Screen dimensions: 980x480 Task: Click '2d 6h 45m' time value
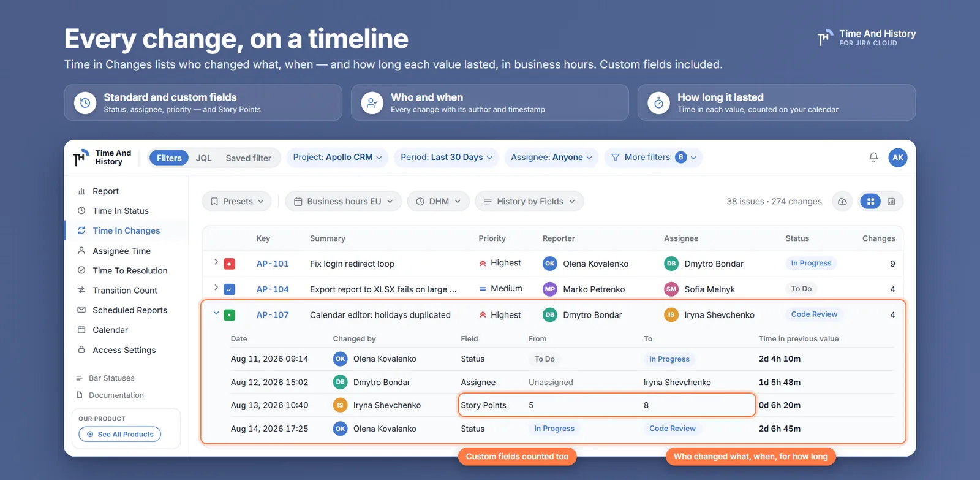coord(780,429)
